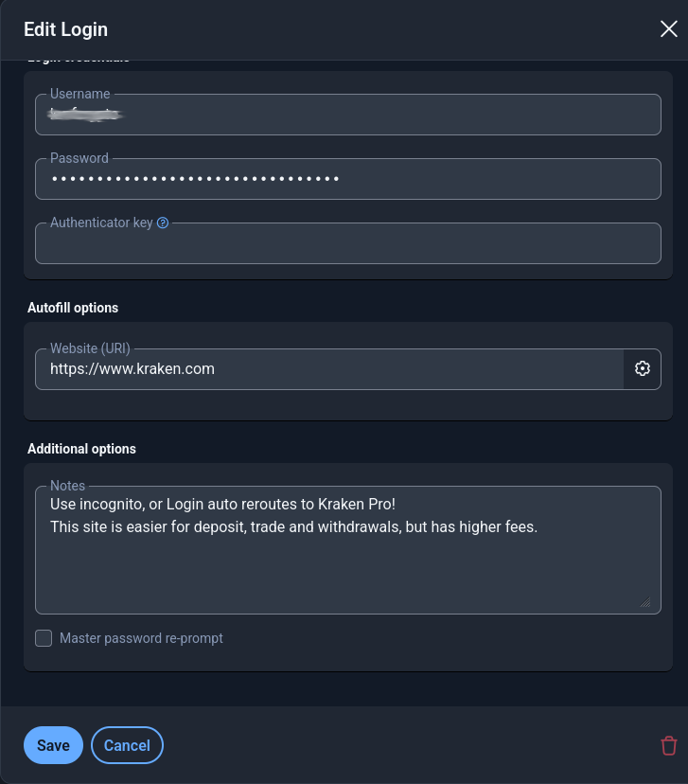Image resolution: width=688 pixels, height=784 pixels.
Task: Save the login changes
Action: [x=53, y=745]
